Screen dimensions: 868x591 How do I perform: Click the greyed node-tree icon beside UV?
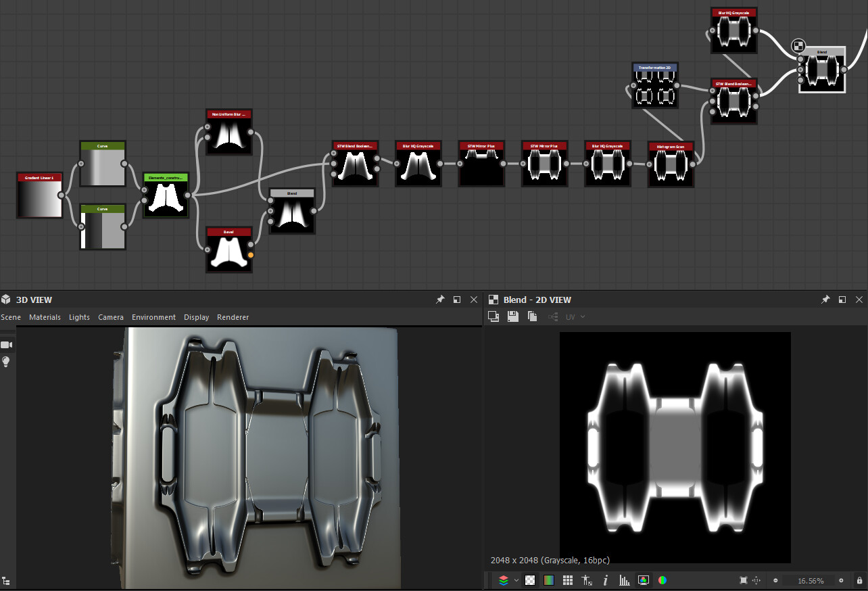pyautogui.click(x=553, y=316)
